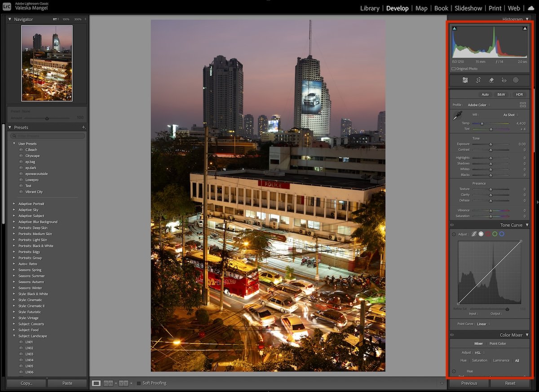Select the Crop Overlay tool

click(478, 80)
